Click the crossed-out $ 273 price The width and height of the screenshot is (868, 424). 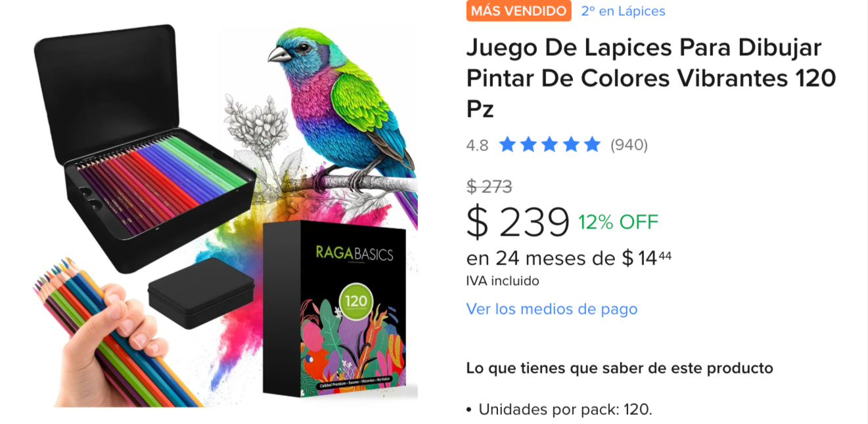[x=490, y=187]
